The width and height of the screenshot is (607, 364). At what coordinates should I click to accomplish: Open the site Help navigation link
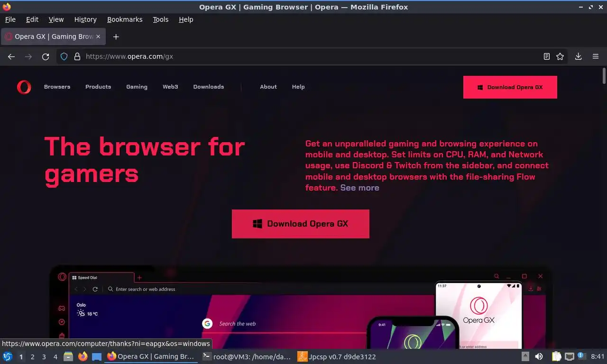click(x=298, y=87)
